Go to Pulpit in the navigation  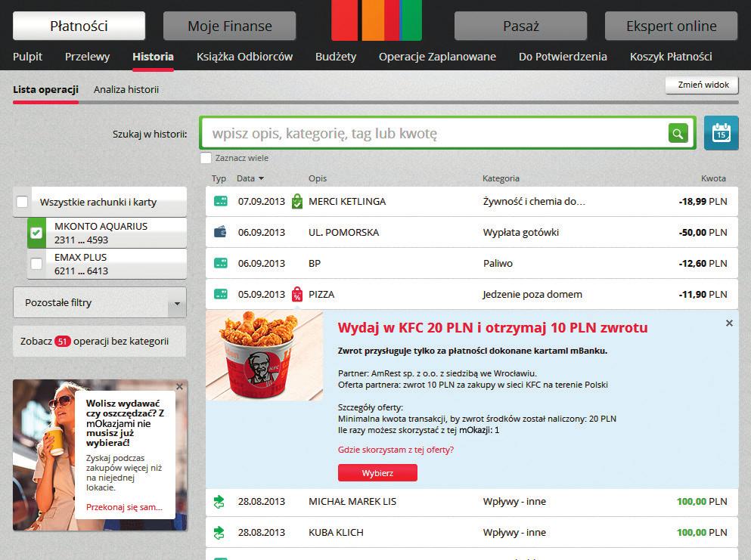click(27, 57)
